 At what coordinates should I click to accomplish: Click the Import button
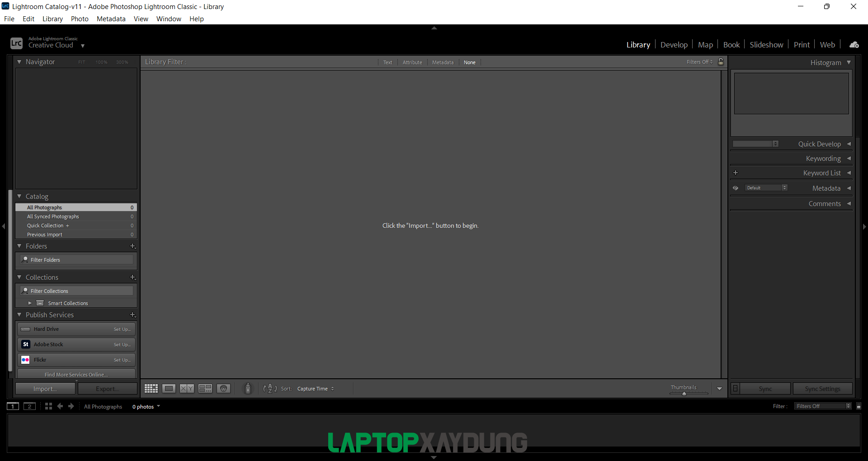pyautogui.click(x=45, y=388)
